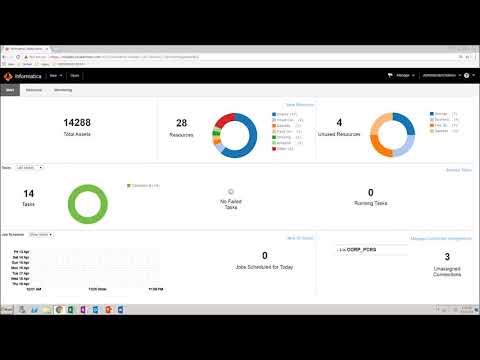Select the orange third legend swatch in resources legend
The image size is (480, 360).
[274, 126]
